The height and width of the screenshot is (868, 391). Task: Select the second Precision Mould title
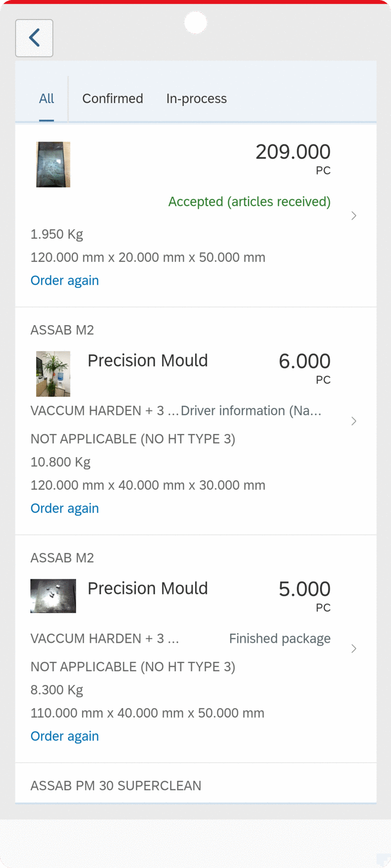[148, 589]
